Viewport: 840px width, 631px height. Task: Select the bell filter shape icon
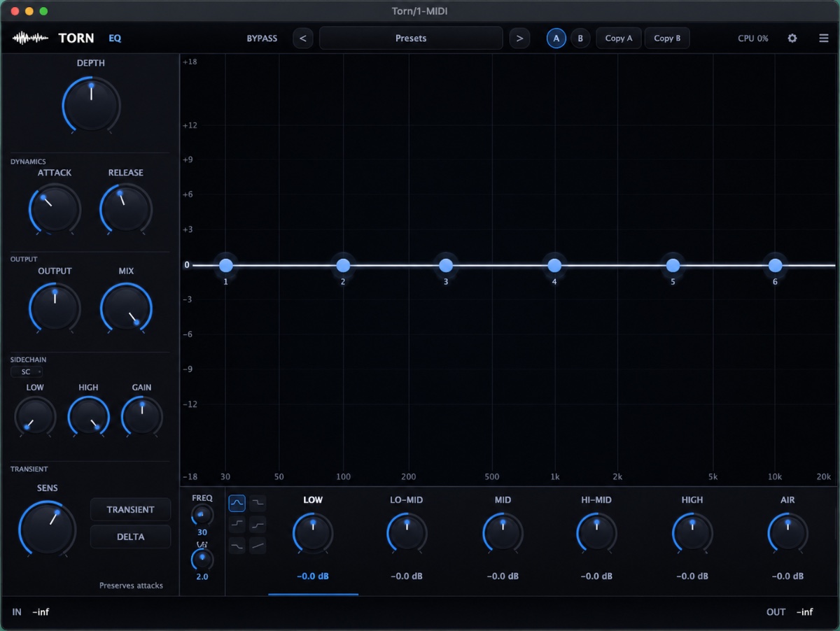[x=237, y=503]
